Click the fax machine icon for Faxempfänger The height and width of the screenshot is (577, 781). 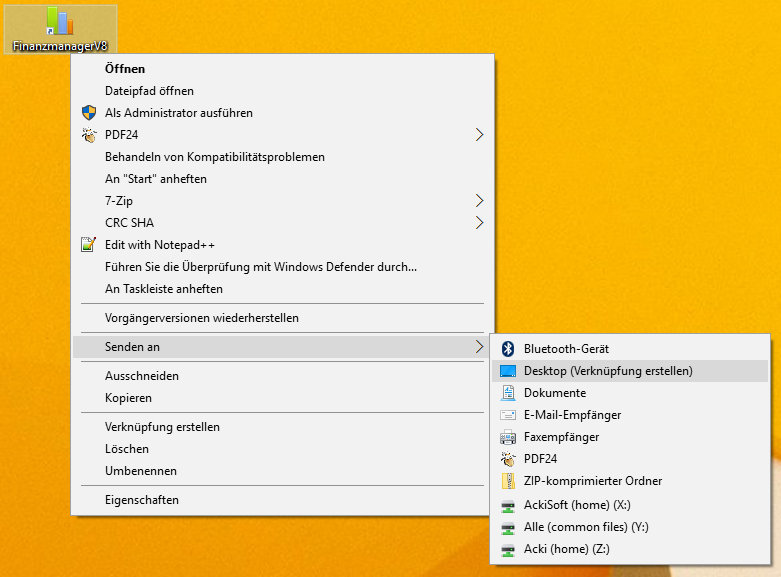click(508, 437)
